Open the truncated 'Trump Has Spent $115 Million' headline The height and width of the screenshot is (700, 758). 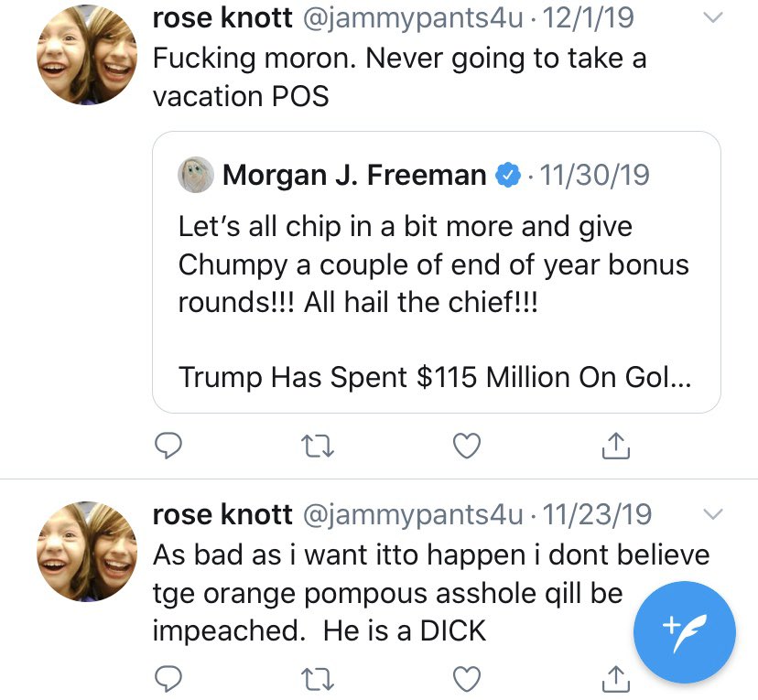[x=435, y=377]
